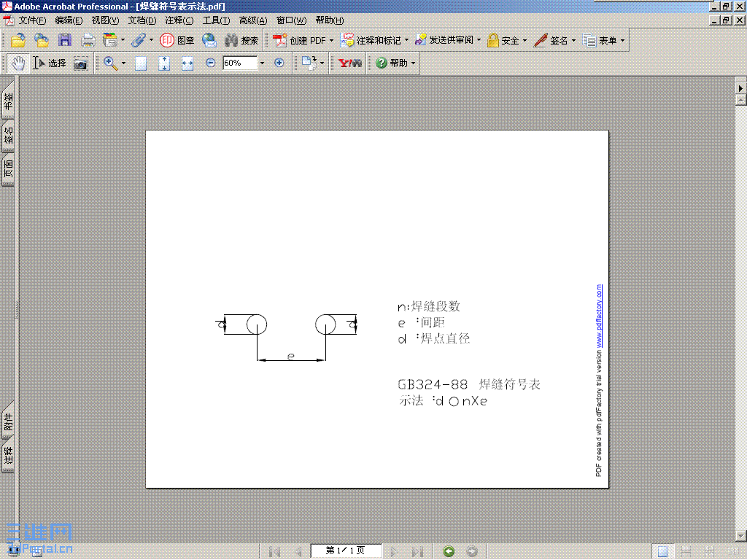Select the Hand tool
The width and height of the screenshot is (747, 560).
[18, 63]
